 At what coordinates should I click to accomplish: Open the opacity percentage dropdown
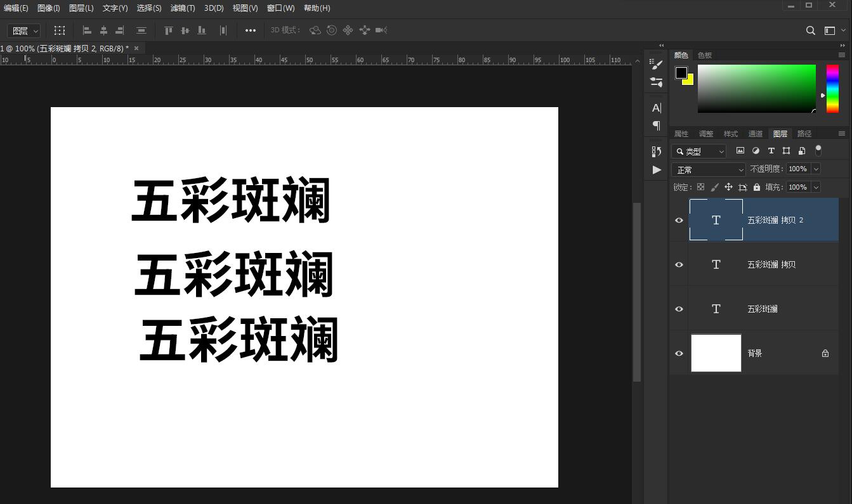click(816, 169)
